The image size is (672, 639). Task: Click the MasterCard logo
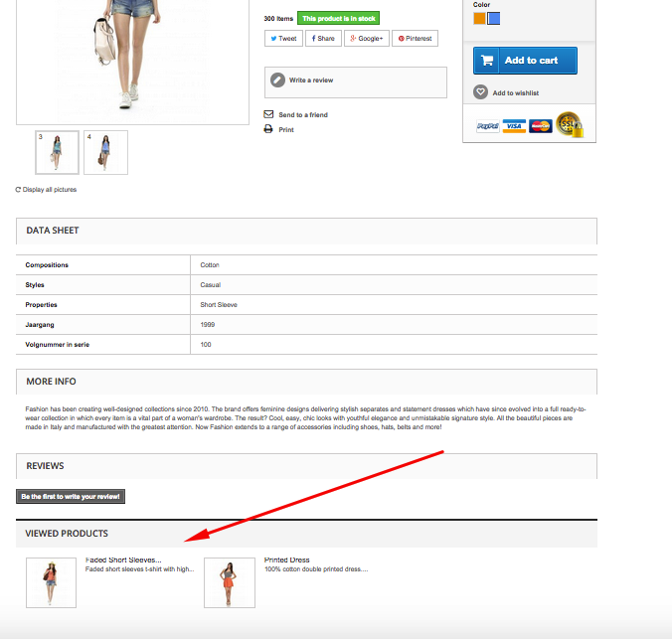point(541,126)
